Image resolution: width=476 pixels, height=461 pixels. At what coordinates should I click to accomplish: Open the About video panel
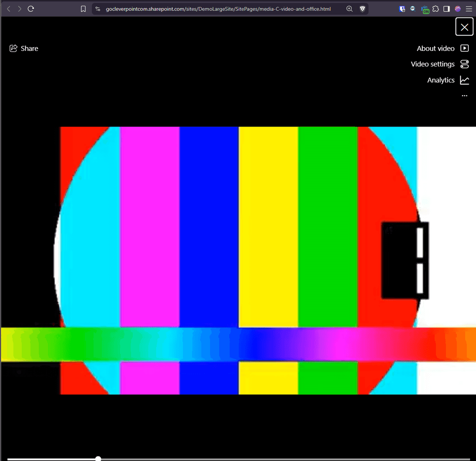click(x=443, y=48)
